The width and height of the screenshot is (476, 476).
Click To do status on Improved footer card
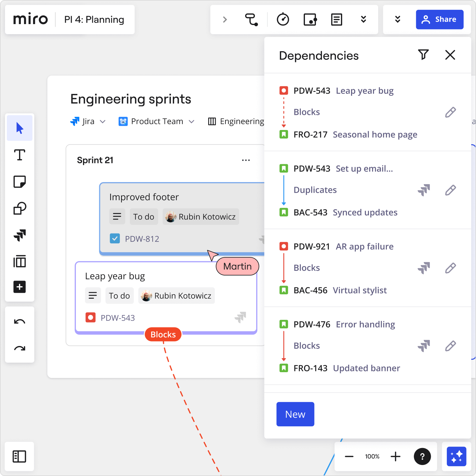point(144,217)
